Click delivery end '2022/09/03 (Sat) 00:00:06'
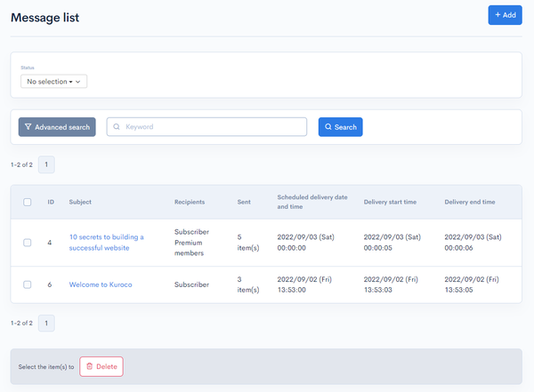The width and height of the screenshot is (534, 392). pyautogui.click(x=473, y=243)
